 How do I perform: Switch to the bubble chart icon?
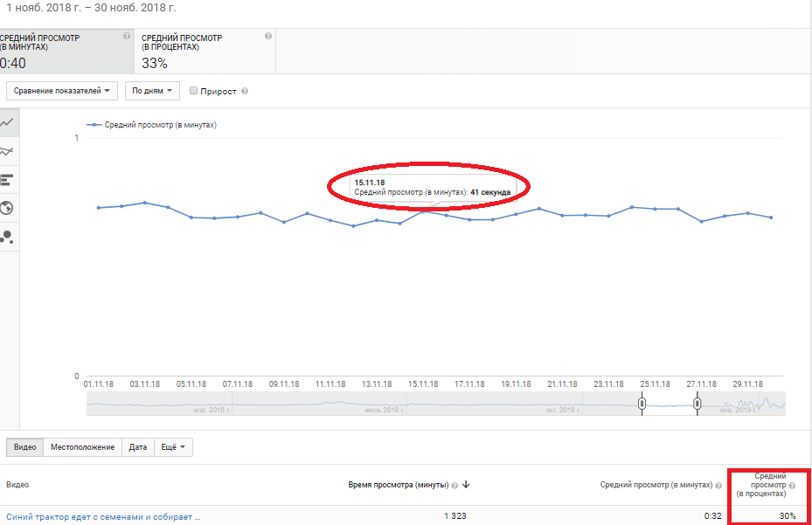(x=7, y=237)
